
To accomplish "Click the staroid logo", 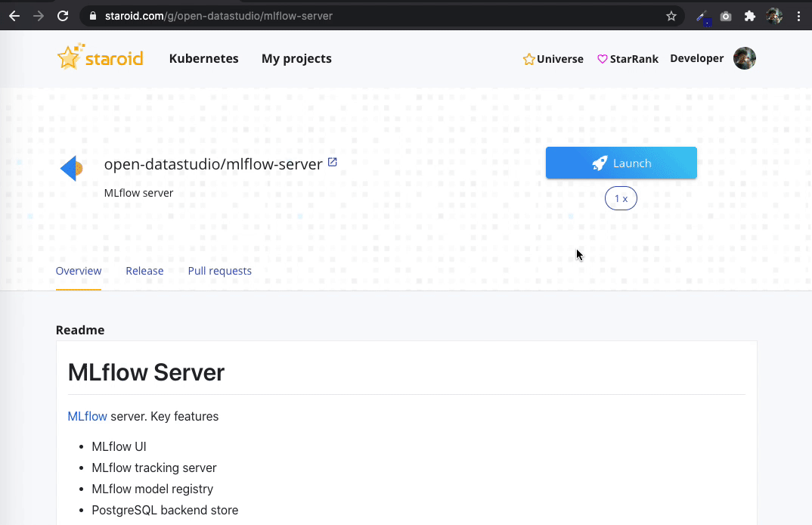I will [100, 57].
